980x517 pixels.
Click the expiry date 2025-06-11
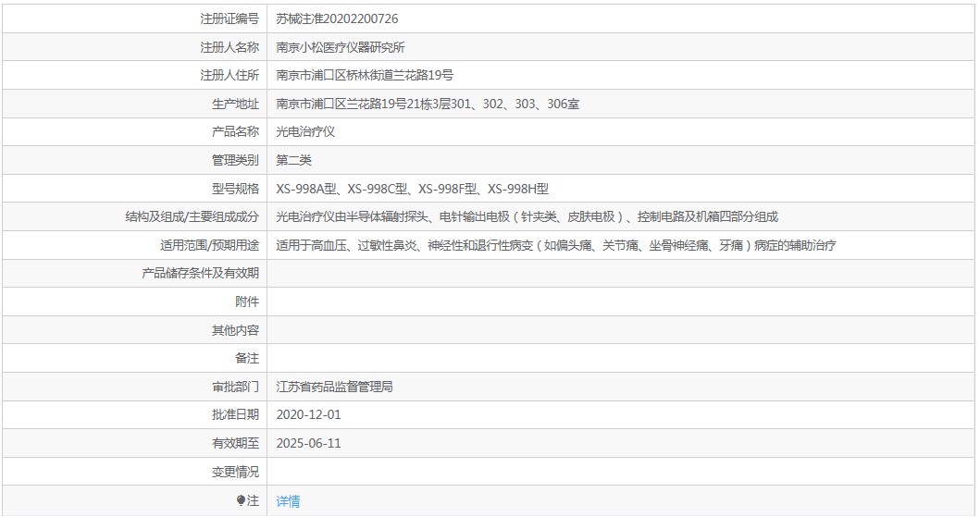coord(309,443)
